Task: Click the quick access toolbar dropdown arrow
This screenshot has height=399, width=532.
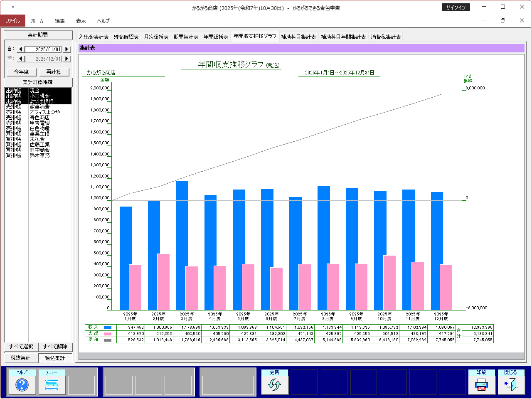Action: coord(13,7)
